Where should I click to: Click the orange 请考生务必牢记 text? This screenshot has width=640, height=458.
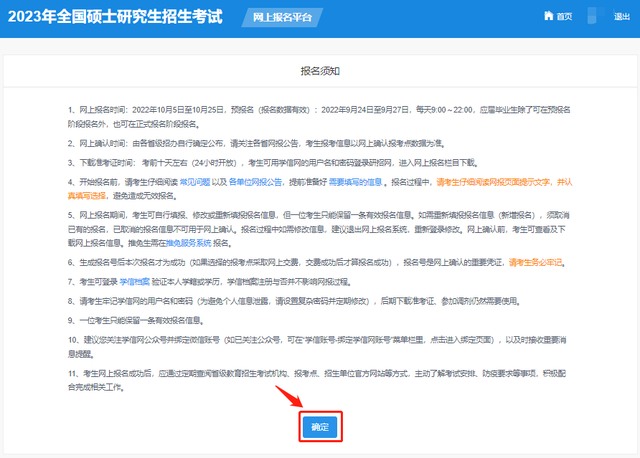point(535,262)
